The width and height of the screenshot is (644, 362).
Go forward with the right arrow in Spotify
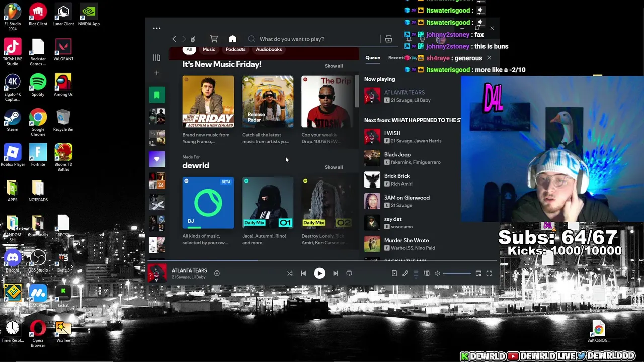point(184,39)
